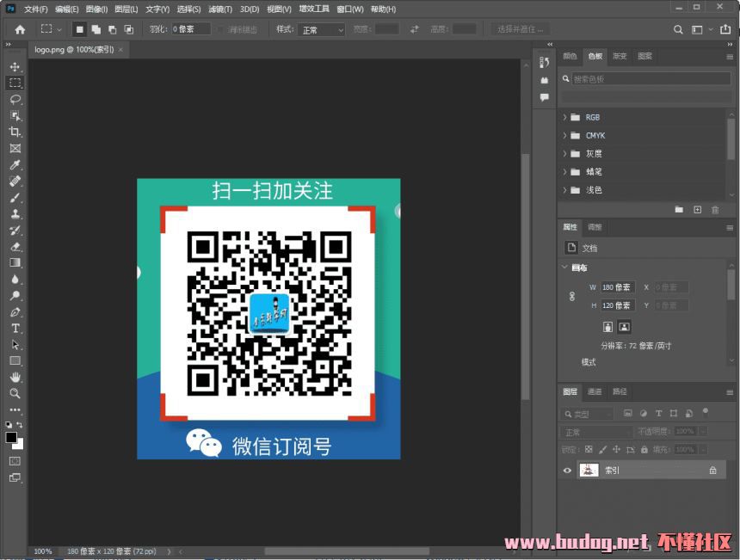Click the delete swatch trash icon
The height and width of the screenshot is (560, 740).
(x=715, y=210)
